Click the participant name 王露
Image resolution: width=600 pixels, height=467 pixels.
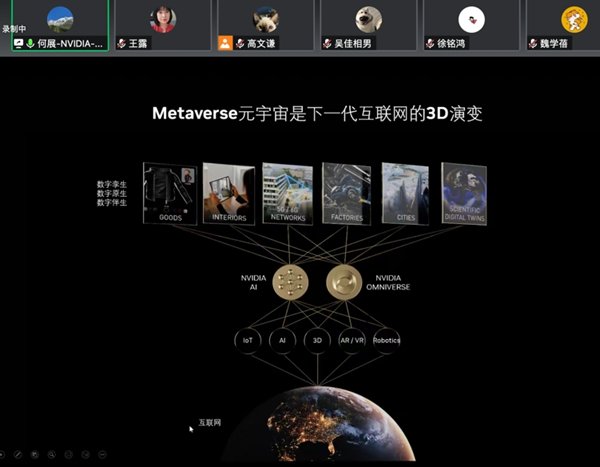(138, 44)
